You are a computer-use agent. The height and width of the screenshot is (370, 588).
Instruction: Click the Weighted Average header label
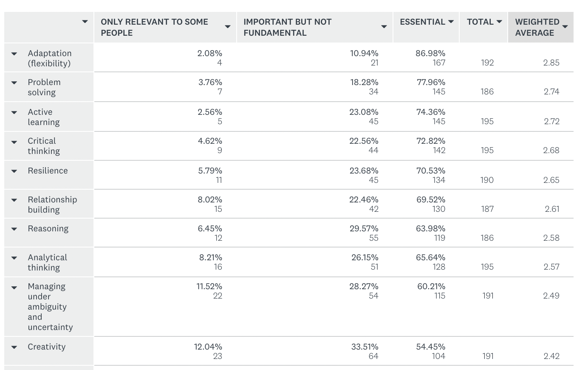537,27
